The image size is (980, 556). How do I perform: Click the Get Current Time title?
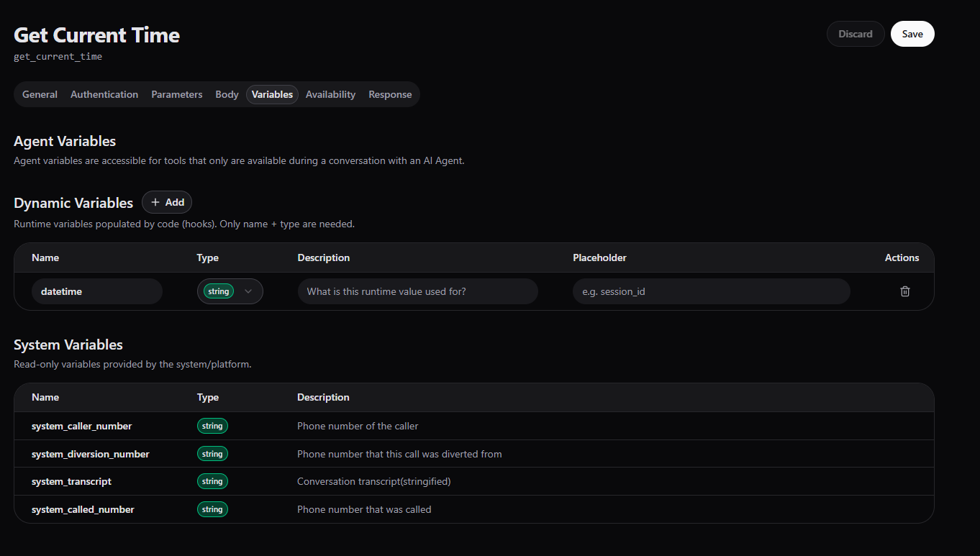click(x=96, y=35)
